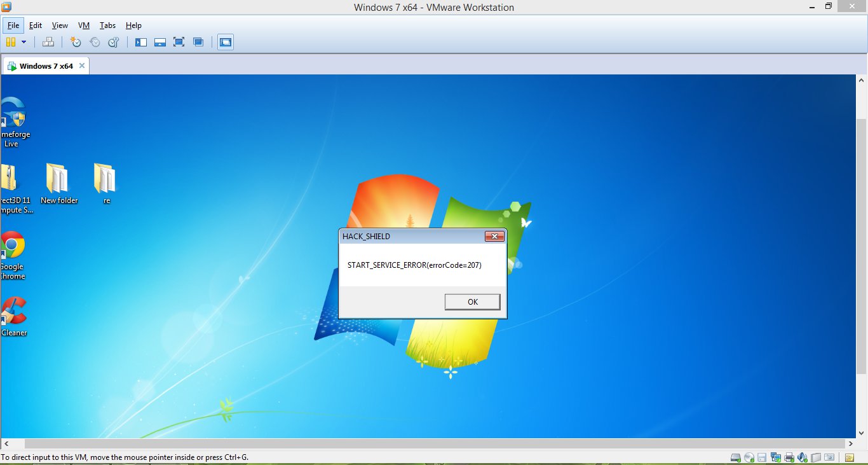Viewport: 868px width, 465px height.
Task: Open the VM menu
Action: coord(84,25)
